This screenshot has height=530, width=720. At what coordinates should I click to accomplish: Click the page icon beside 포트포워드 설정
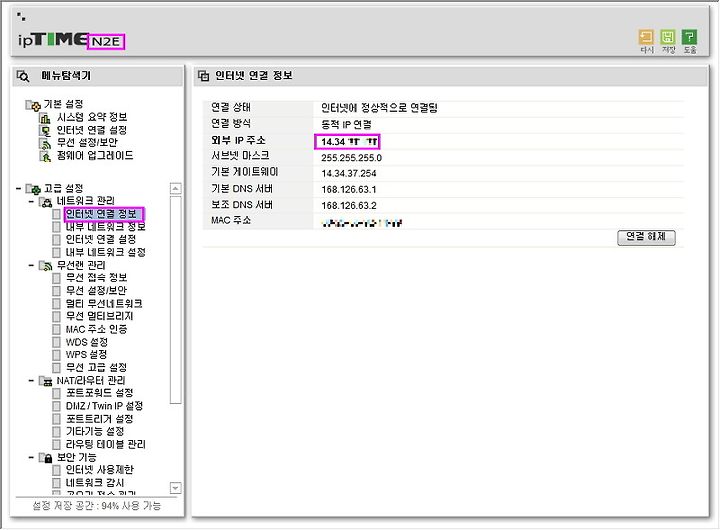(x=56, y=394)
